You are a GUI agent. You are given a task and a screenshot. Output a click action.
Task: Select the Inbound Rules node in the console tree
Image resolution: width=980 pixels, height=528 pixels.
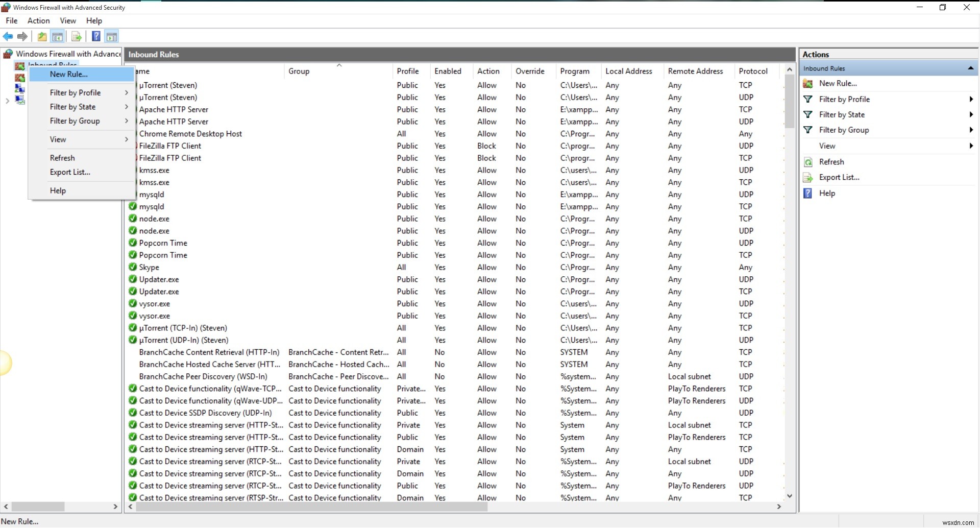tap(53, 64)
